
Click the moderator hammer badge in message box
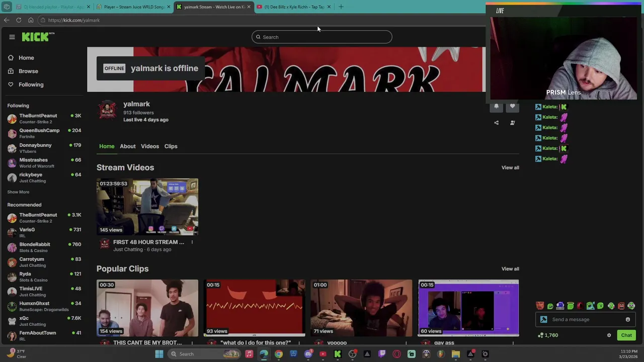click(x=543, y=319)
